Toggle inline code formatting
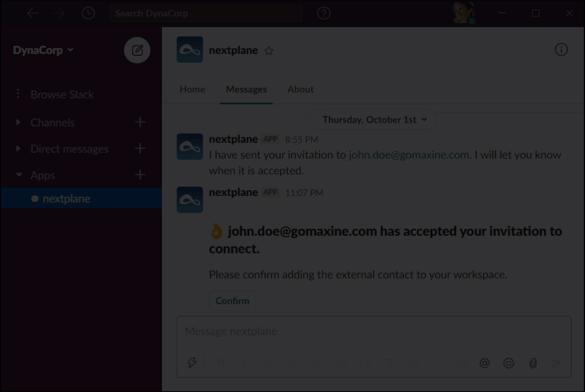 click(293, 363)
